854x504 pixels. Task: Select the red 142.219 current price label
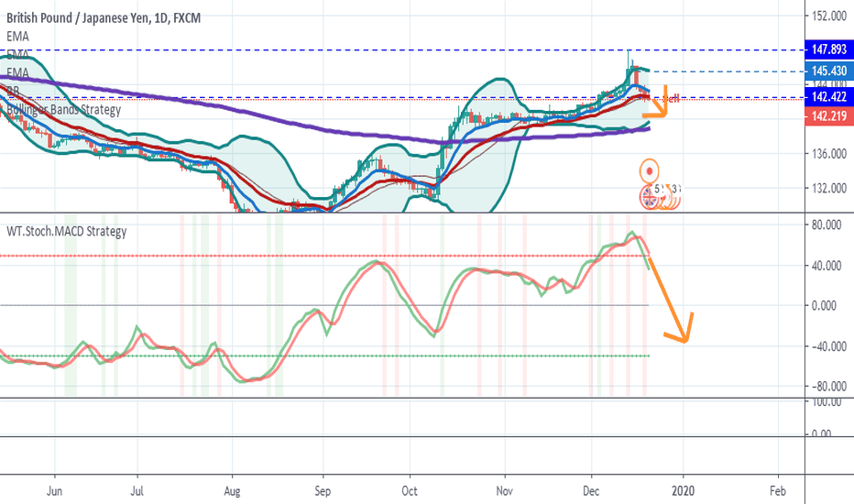point(827,115)
